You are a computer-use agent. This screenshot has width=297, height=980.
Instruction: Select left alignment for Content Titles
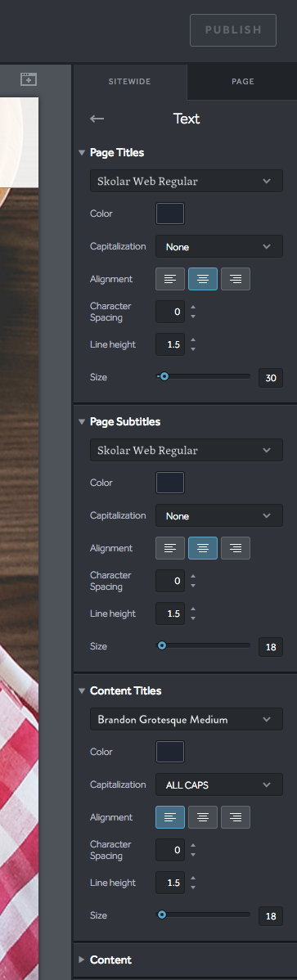click(x=170, y=817)
